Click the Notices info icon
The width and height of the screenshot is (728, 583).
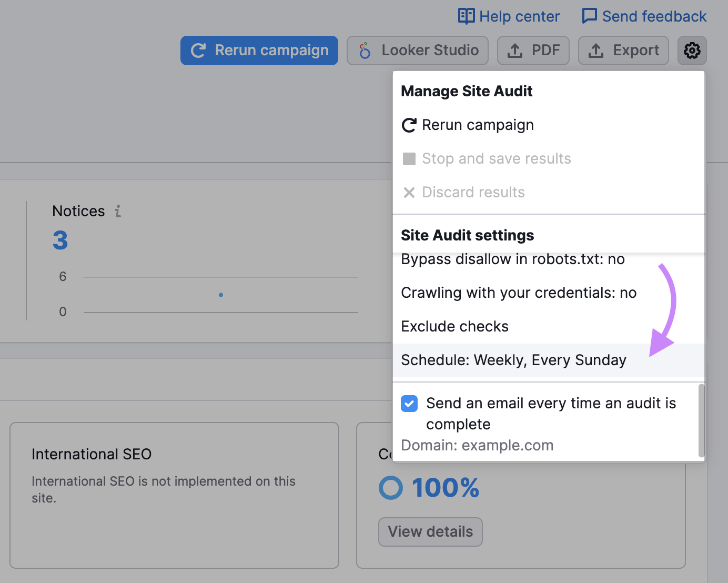pos(117,211)
